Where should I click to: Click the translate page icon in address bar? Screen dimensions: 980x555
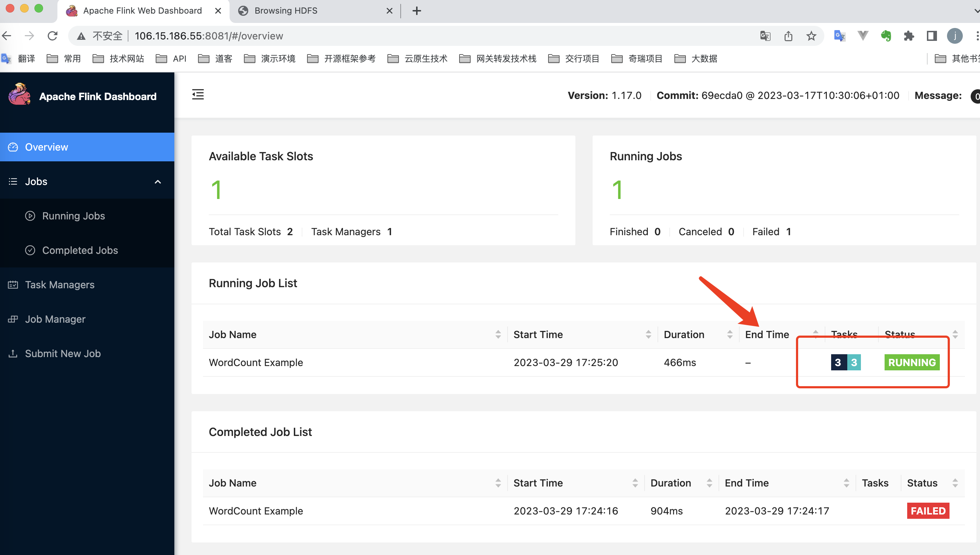pyautogui.click(x=765, y=36)
